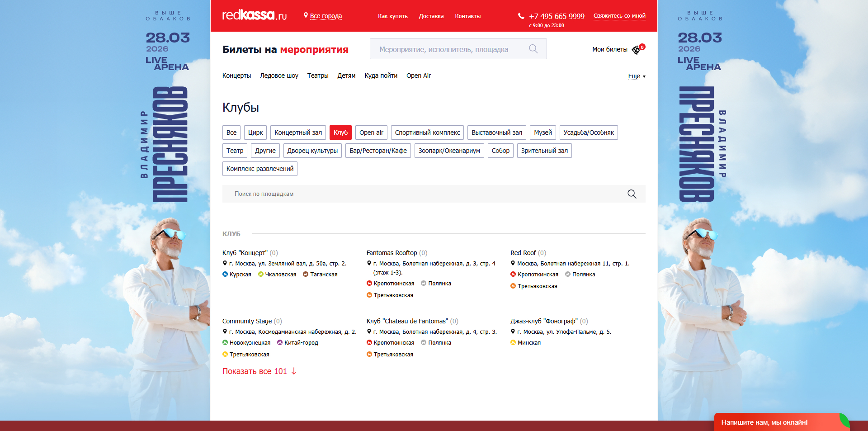Viewport: 868px width, 431px height.
Task: Click the location pin icon near Все города
Action: [306, 15]
